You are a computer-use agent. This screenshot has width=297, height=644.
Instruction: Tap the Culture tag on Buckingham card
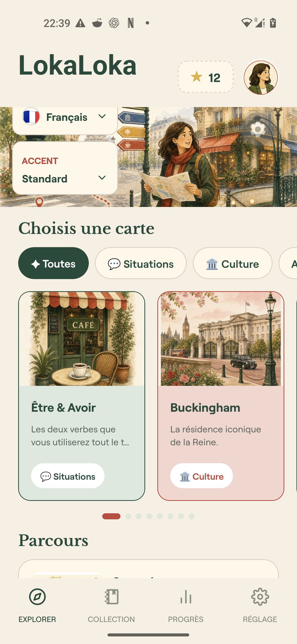(x=202, y=476)
